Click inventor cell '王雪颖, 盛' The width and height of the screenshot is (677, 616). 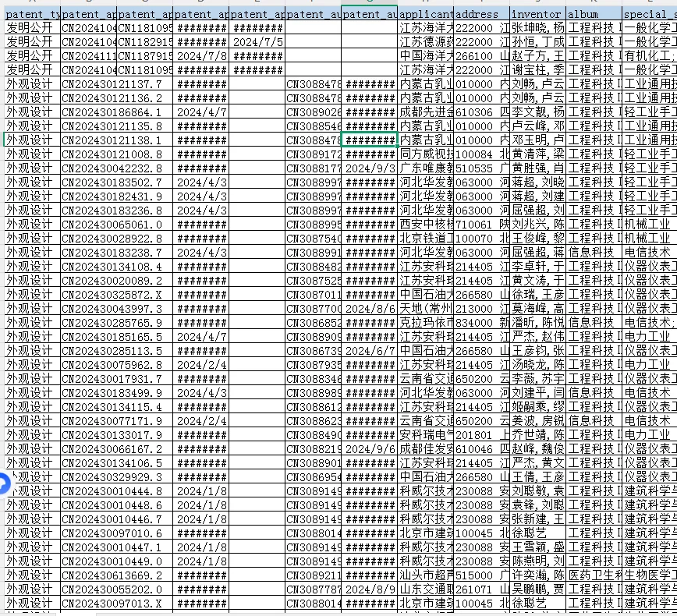537,547
